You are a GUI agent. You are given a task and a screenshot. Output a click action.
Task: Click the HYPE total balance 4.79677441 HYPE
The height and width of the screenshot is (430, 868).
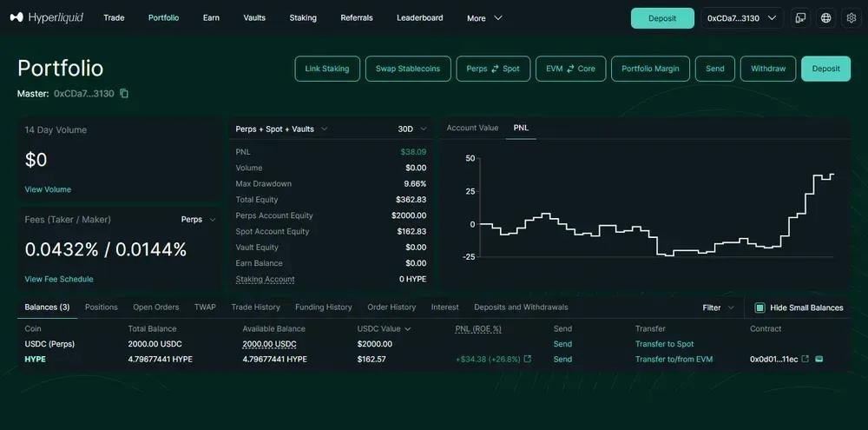(x=160, y=359)
